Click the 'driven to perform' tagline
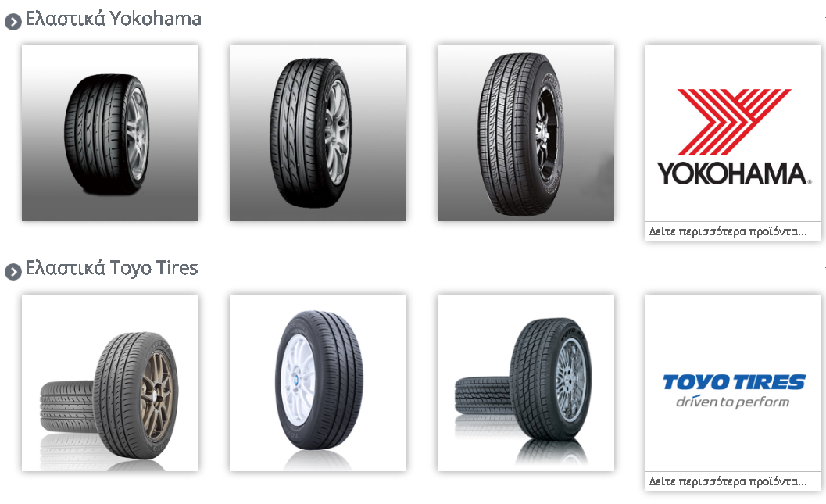The image size is (826, 504). click(x=733, y=402)
